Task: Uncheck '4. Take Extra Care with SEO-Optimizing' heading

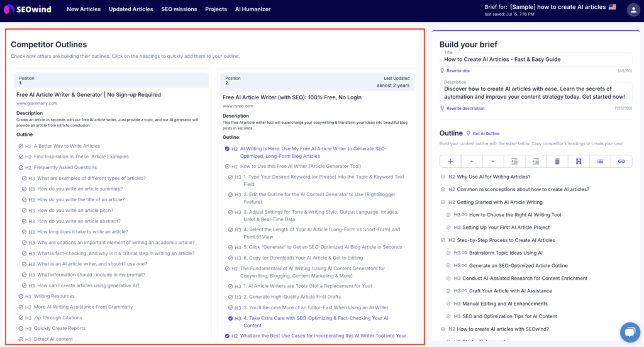Action: tap(230, 318)
